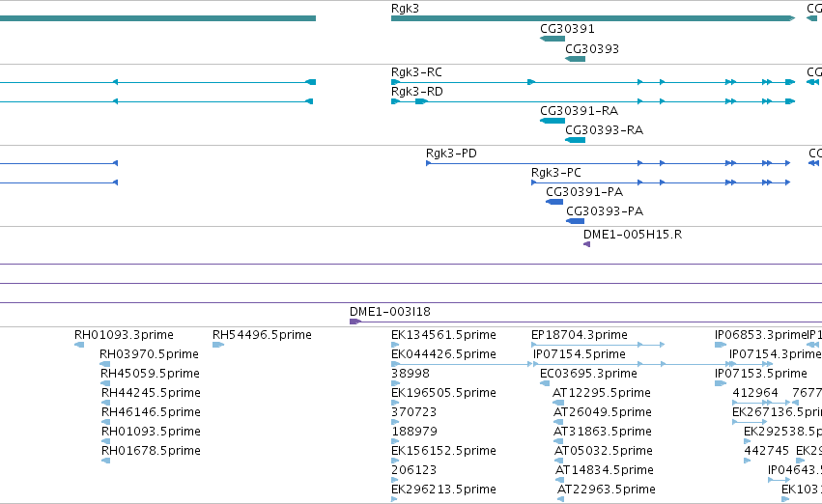Click the RH01093.3prime EST label
The image size is (822, 504).
pyautogui.click(x=124, y=334)
